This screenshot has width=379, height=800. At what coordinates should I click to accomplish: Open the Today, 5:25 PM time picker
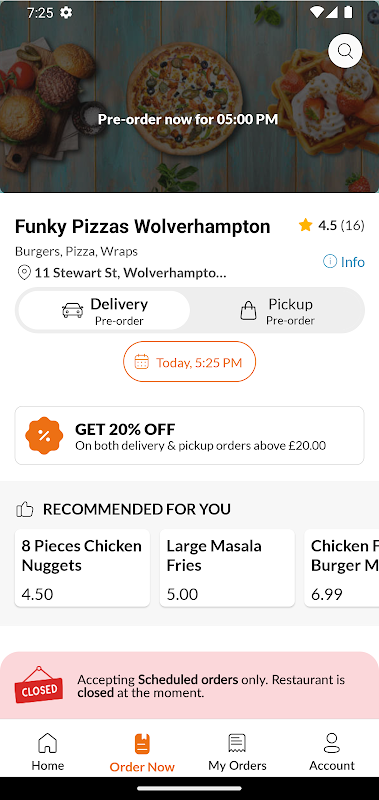(x=189, y=362)
